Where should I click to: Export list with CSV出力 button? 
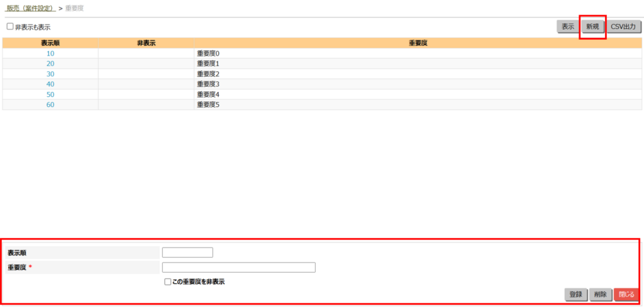[625, 27]
